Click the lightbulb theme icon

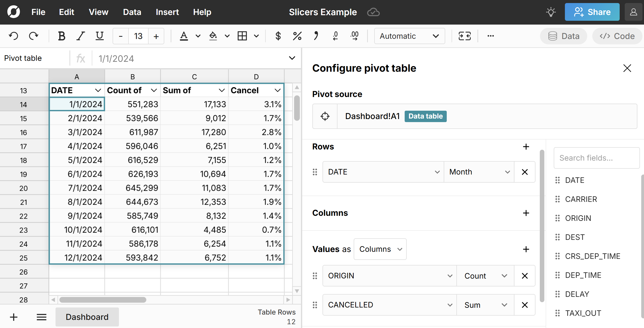551,12
